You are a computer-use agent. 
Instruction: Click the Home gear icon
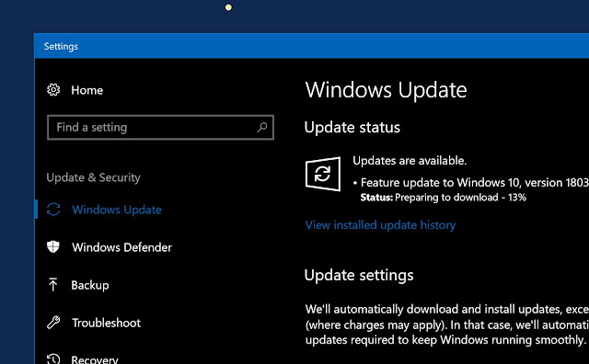53,90
